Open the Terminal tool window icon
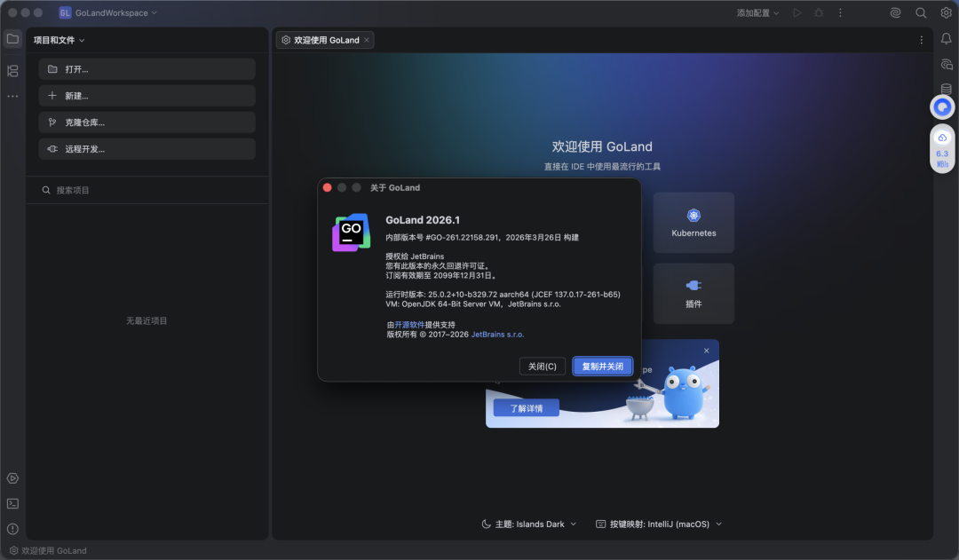 [12, 503]
